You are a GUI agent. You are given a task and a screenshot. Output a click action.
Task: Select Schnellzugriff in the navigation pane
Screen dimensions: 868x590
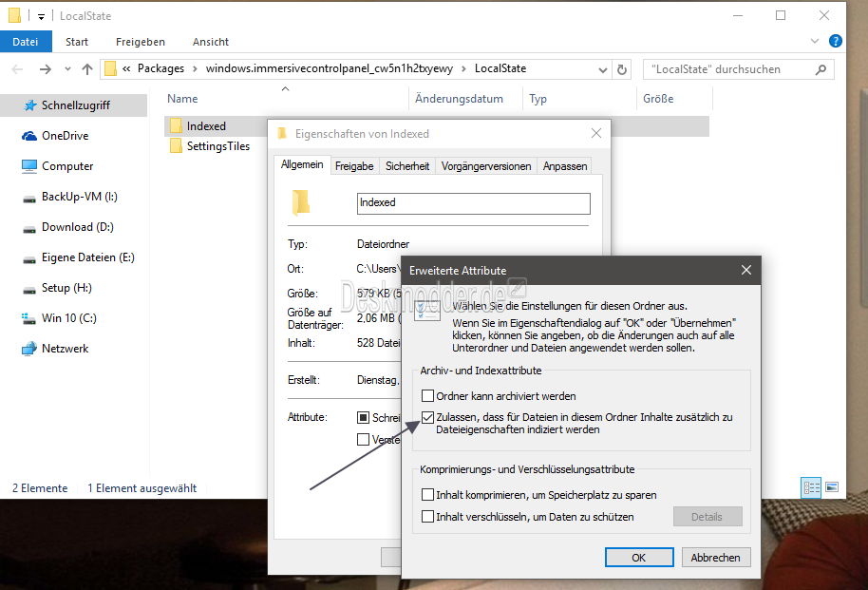[76, 105]
